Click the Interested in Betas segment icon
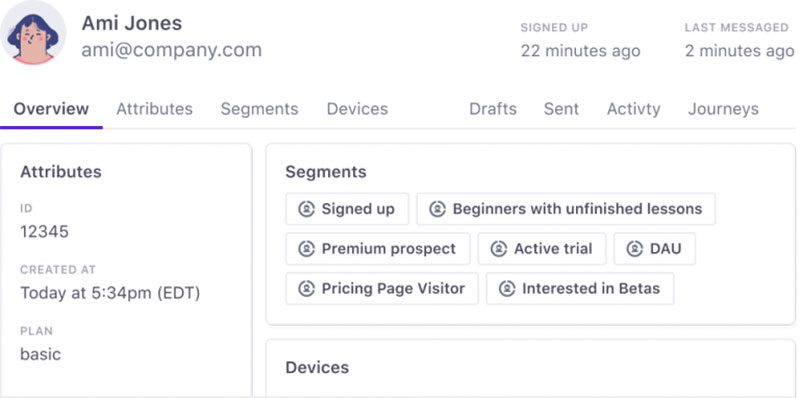Viewport: 800px width, 398px height. click(507, 288)
